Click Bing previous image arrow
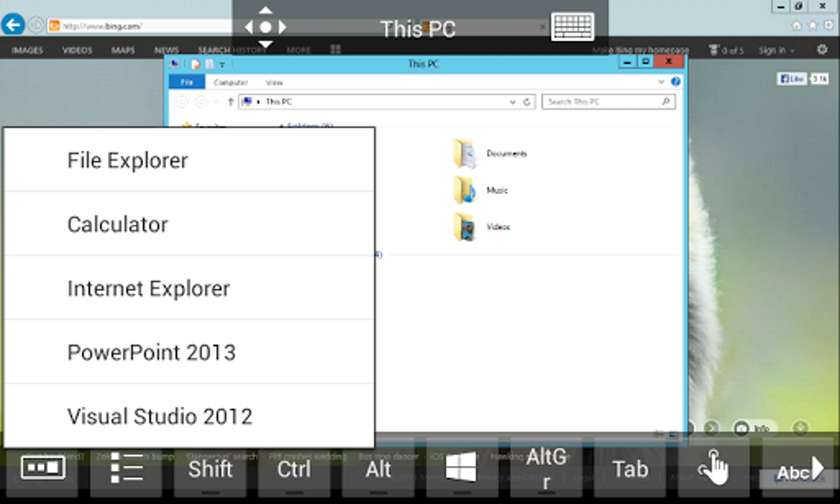Screen dimensions: 840x504 pos(691,427)
